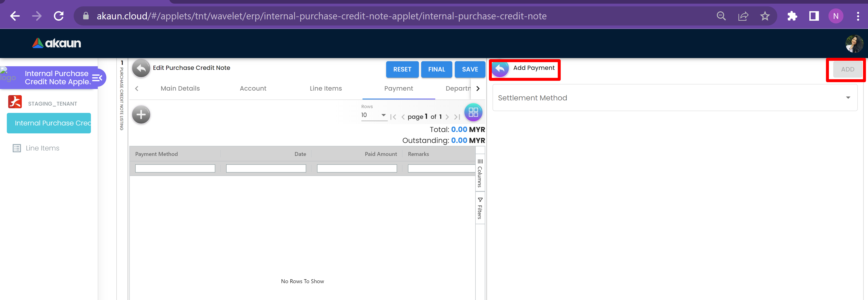Switch to the Main Details tab

tap(180, 88)
